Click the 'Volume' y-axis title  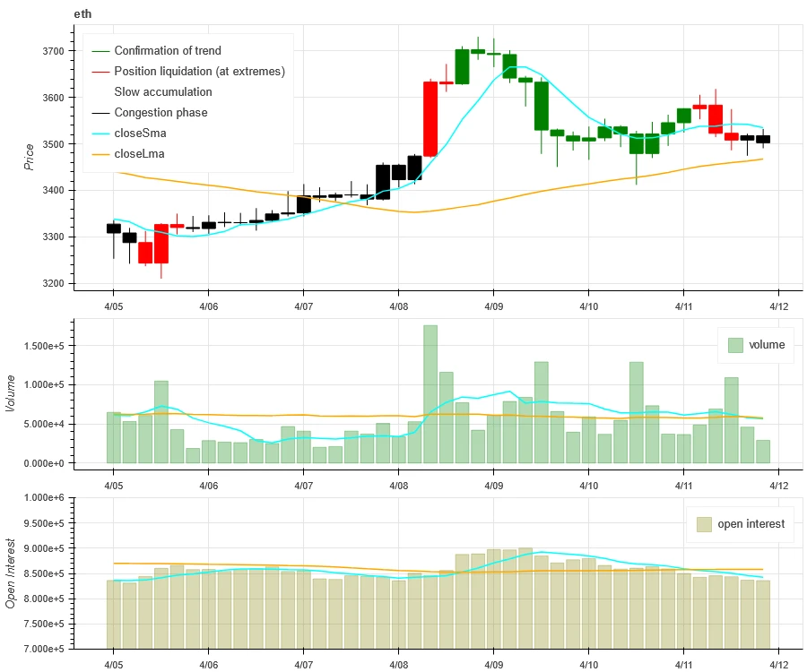[12, 393]
